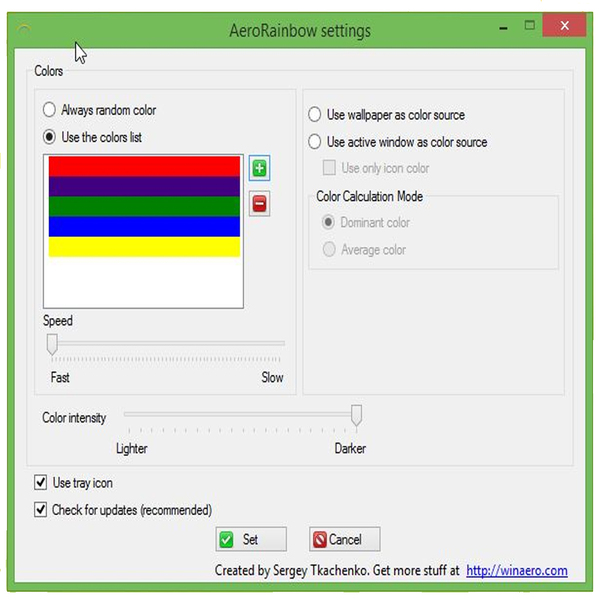The width and height of the screenshot is (600, 600).
Task: Open the http://winaero.com link
Action: pyautogui.click(x=517, y=571)
